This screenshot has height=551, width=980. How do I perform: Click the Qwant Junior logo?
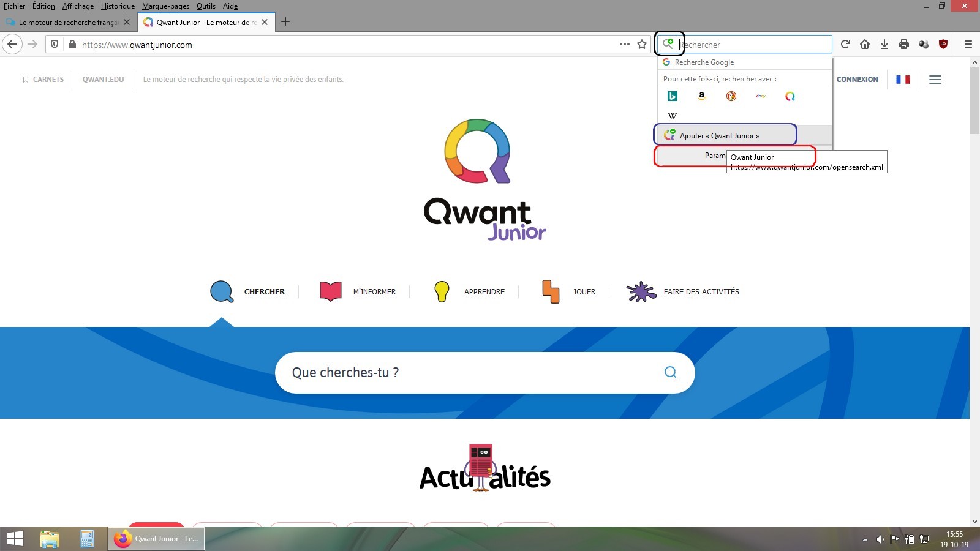point(484,179)
